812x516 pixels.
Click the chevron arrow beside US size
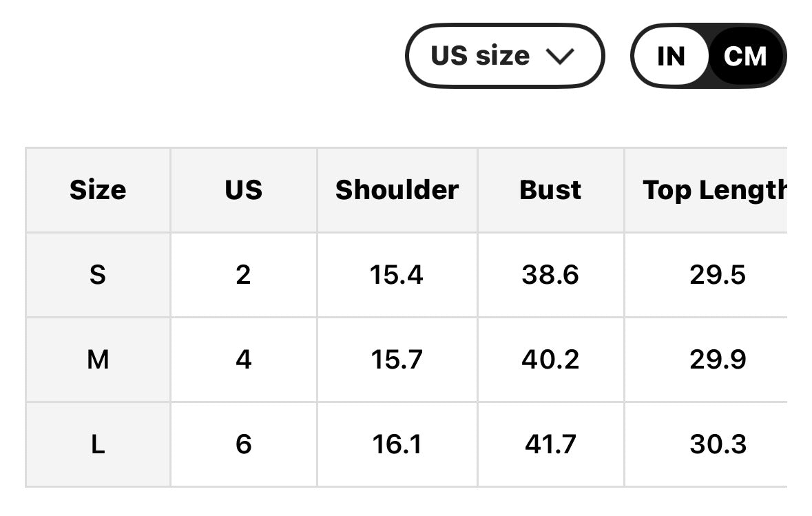pos(559,57)
